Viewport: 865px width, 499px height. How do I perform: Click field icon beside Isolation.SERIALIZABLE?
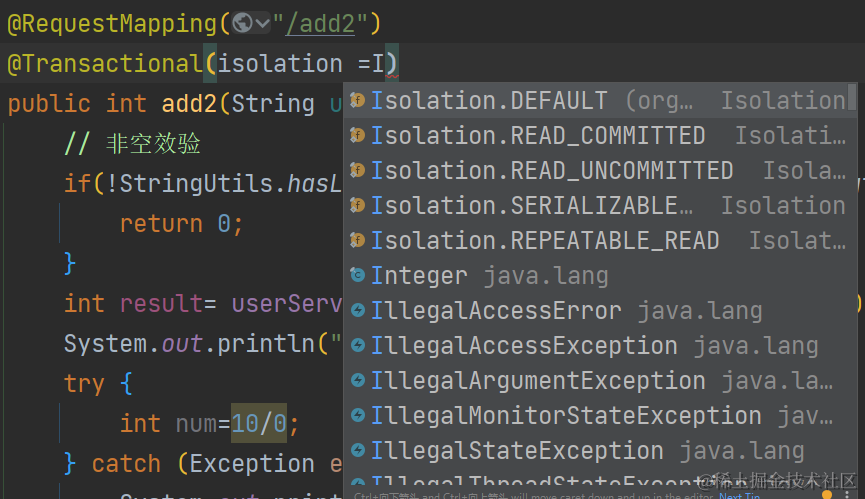click(x=357, y=205)
